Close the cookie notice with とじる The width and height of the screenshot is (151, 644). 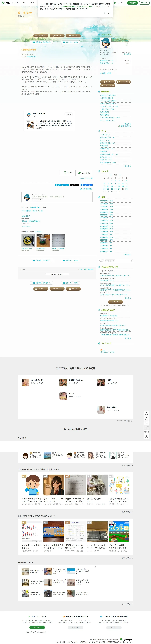coord(107,13)
